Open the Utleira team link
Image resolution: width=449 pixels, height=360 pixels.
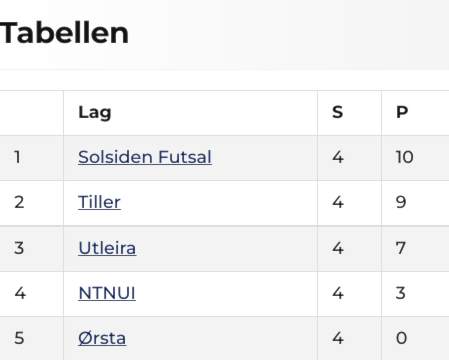pos(107,248)
